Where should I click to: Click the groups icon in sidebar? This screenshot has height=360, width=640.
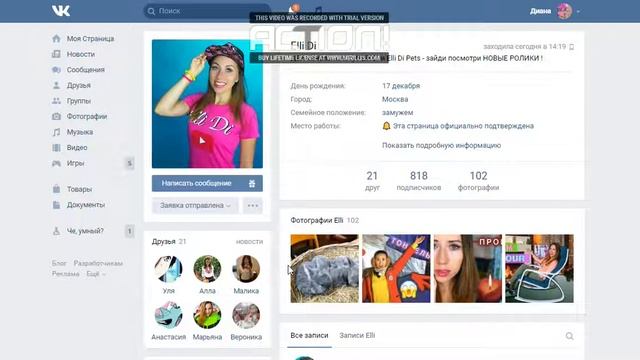click(56, 101)
